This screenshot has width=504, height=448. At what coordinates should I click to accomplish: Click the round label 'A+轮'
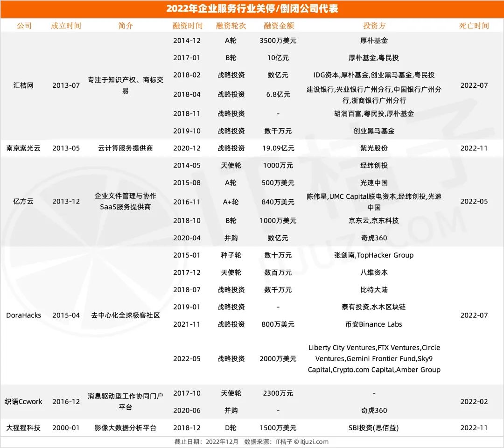(x=231, y=202)
